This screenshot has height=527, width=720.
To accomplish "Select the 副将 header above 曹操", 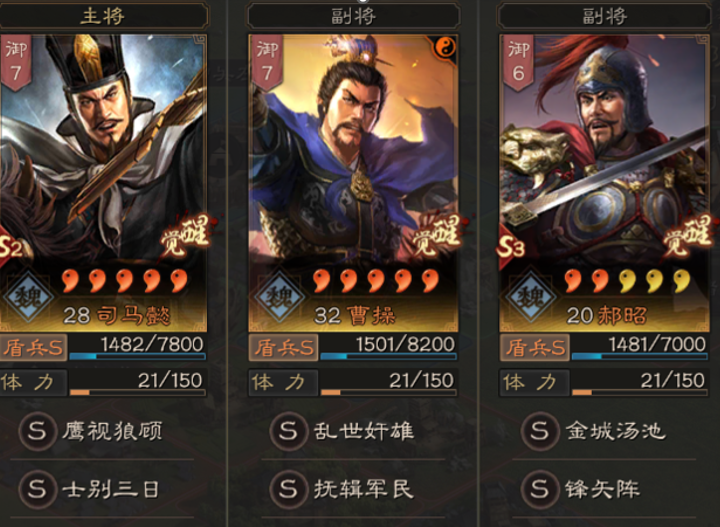I will click(x=354, y=17).
